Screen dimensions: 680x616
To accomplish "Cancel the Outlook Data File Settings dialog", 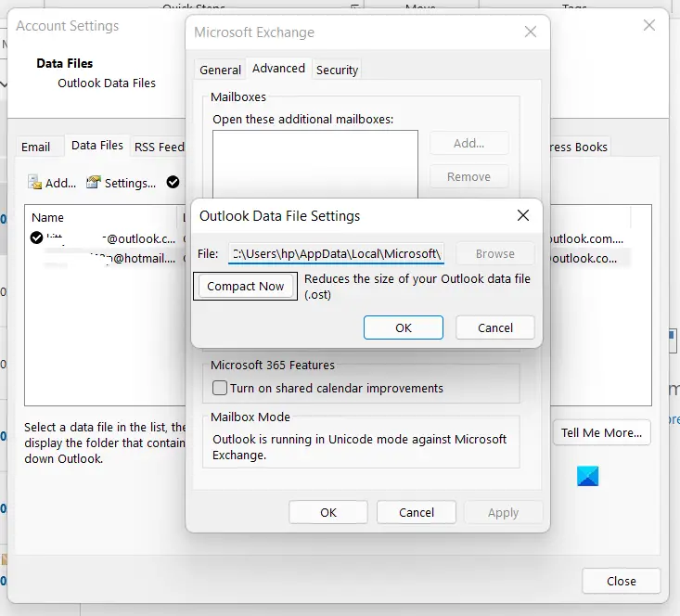I will [494, 327].
